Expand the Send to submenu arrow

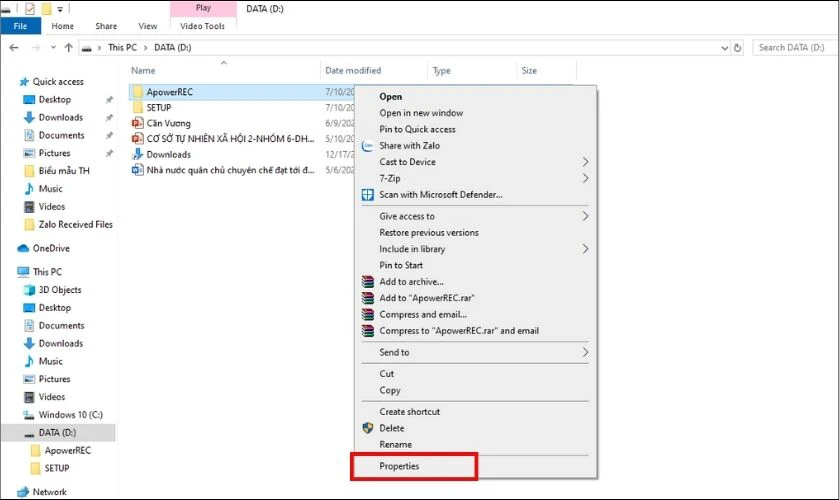[x=585, y=353]
